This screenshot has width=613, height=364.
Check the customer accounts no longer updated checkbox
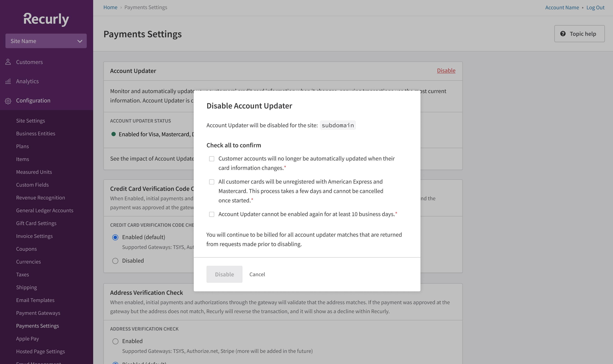pyautogui.click(x=211, y=159)
